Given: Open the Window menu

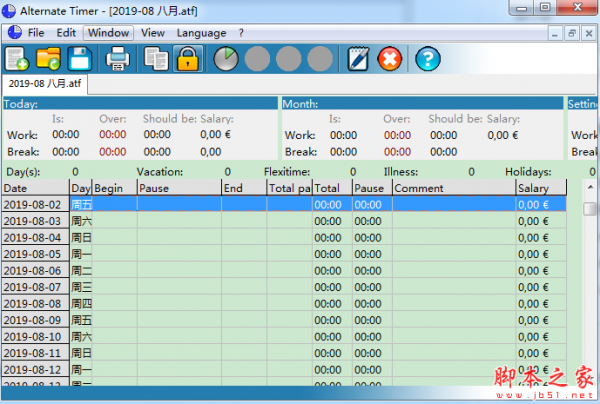Looking at the screenshot, I should pos(107,33).
